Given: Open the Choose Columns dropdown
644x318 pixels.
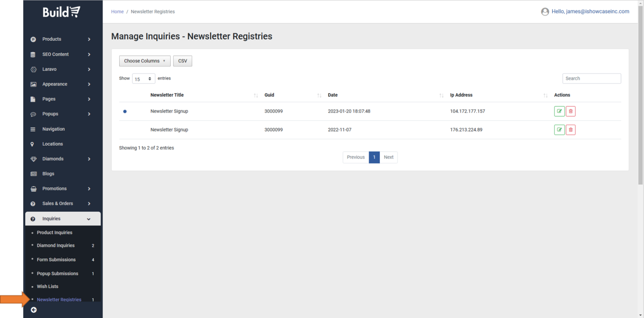Looking at the screenshot, I should (145, 61).
